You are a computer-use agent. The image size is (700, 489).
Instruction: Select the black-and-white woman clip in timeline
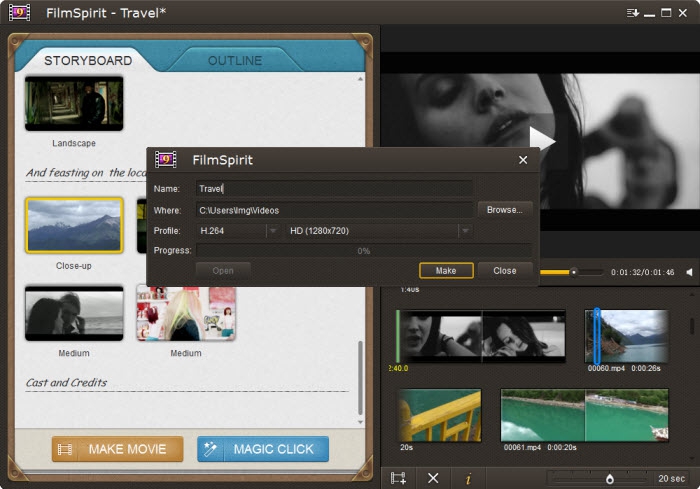coord(483,336)
